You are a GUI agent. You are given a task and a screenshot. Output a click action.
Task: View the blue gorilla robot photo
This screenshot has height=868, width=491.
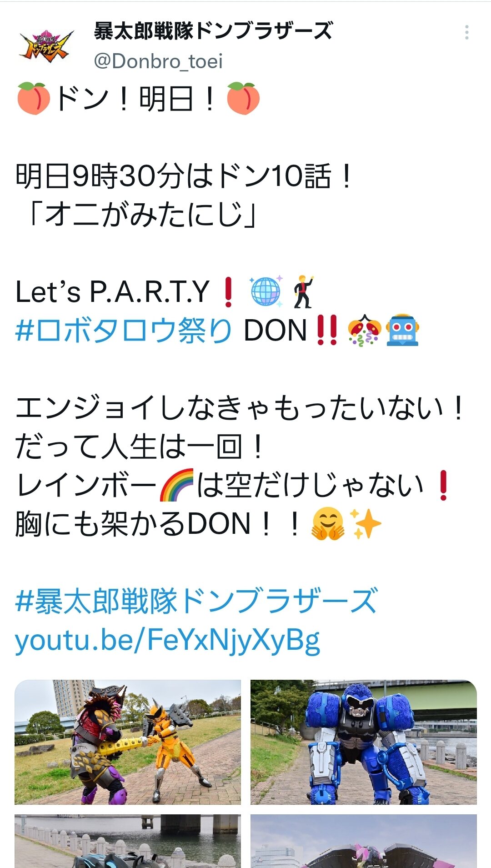click(363, 742)
